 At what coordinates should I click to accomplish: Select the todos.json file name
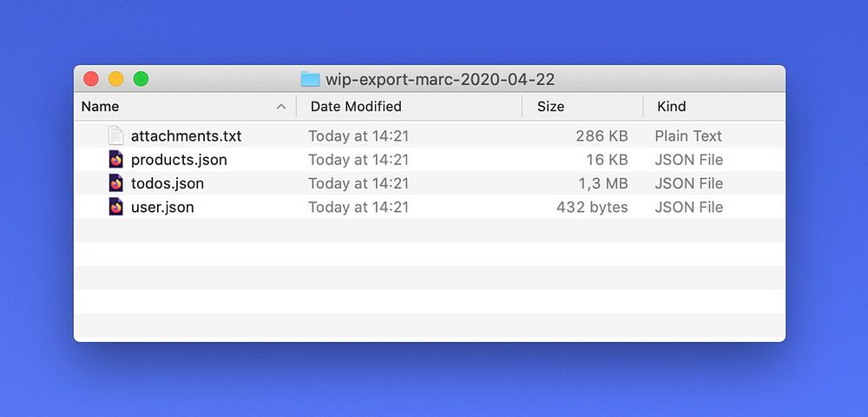pyautogui.click(x=168, y=183)
